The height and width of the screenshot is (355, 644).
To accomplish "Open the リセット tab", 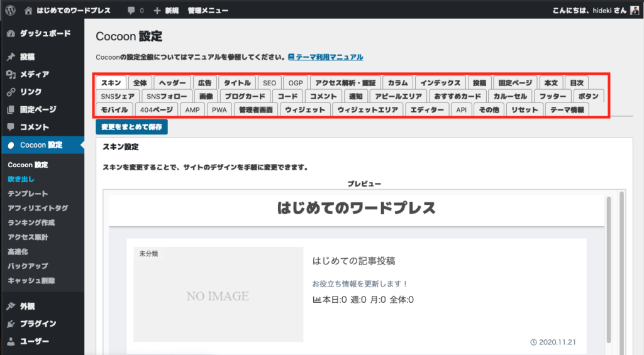I will pos(525,110).
